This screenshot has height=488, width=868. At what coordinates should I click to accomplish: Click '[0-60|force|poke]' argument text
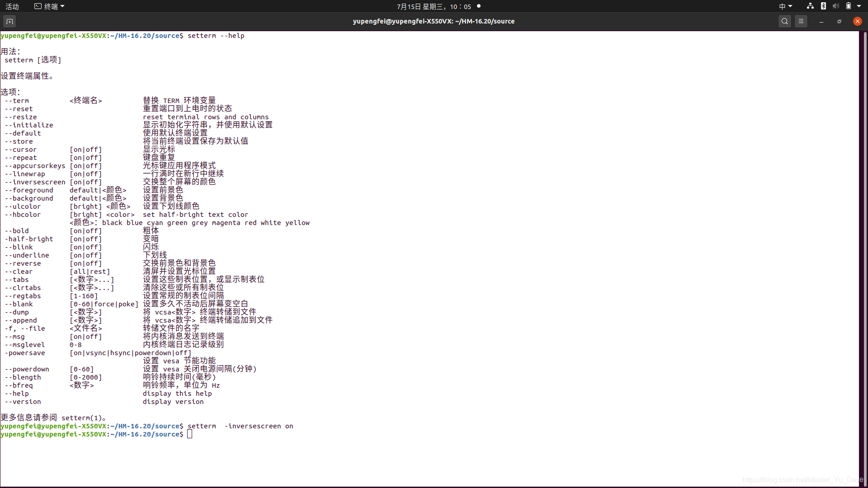click(104, 304)
